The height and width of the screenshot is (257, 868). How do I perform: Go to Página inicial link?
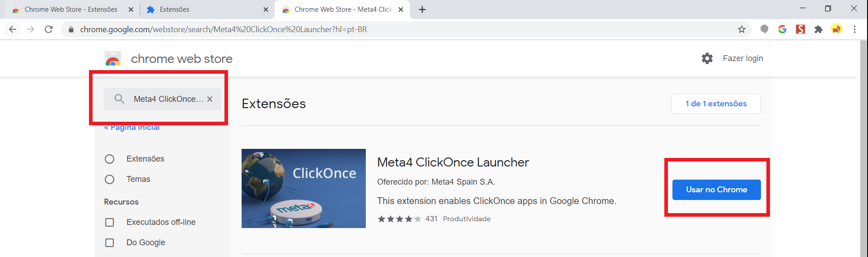132,127
